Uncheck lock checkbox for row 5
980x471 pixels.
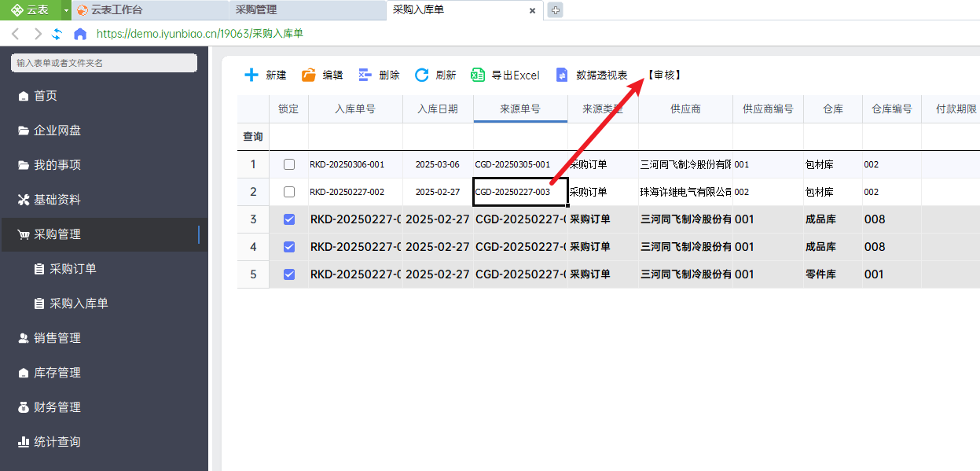click(289, 274)
